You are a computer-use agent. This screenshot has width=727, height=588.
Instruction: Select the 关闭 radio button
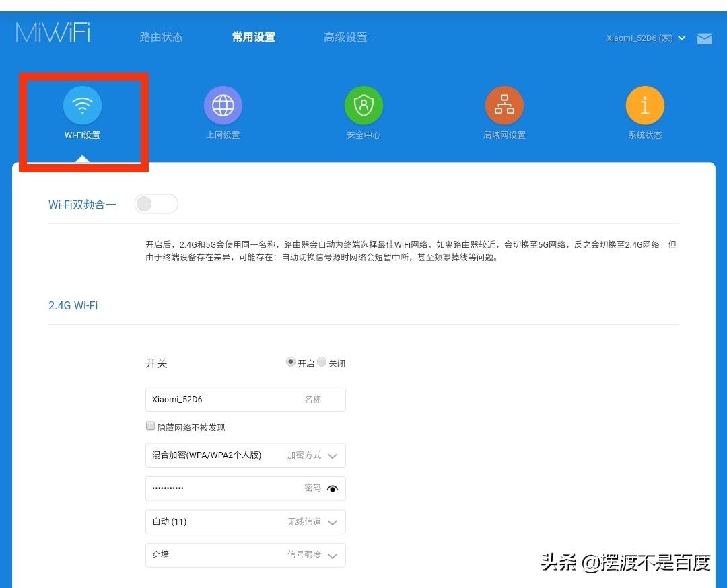[322, 362]
